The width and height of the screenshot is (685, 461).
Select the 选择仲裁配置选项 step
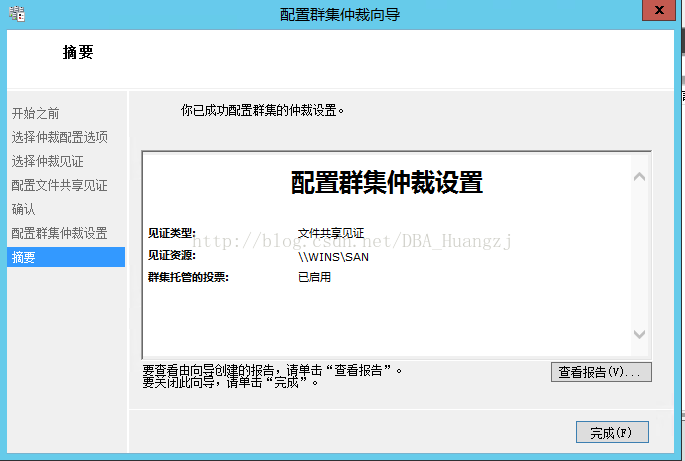point(59,137)
